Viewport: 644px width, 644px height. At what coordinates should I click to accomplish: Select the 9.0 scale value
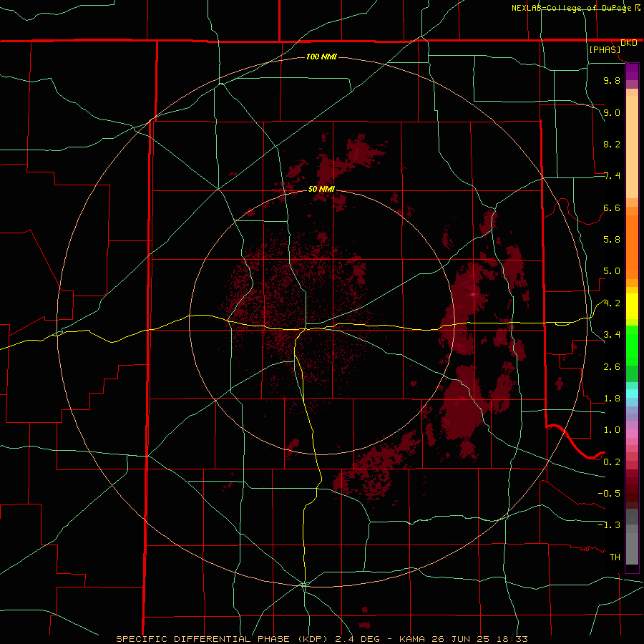point(612,112)
